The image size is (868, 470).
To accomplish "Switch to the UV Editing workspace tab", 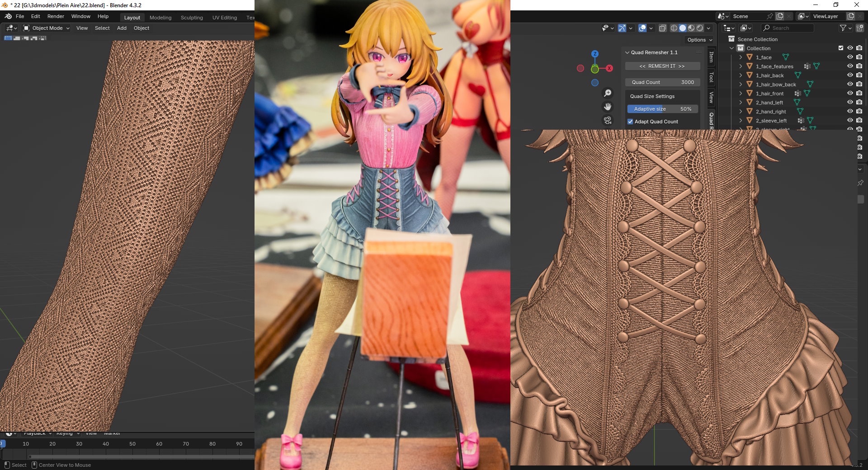I will click(225, 18).
